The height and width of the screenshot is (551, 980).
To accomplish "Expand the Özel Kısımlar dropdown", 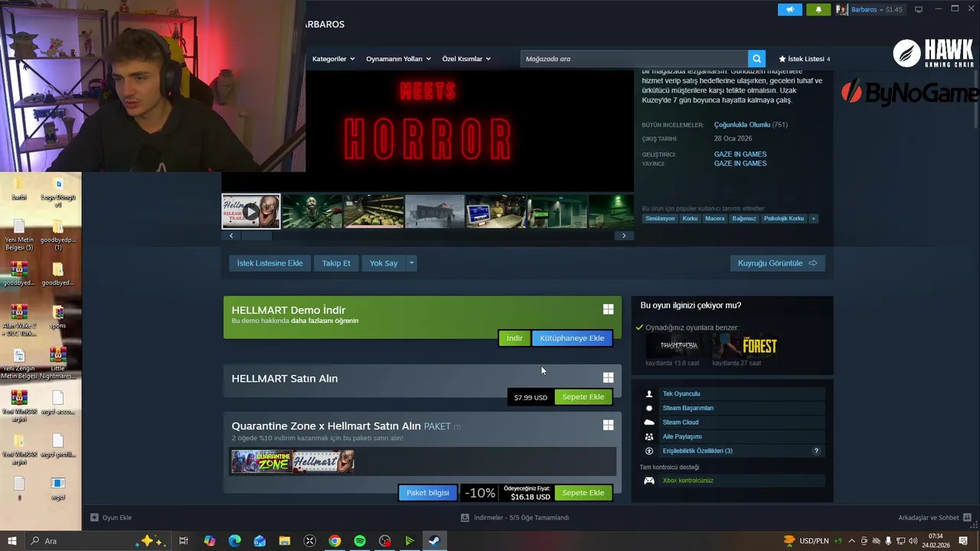I will point(466,59).
